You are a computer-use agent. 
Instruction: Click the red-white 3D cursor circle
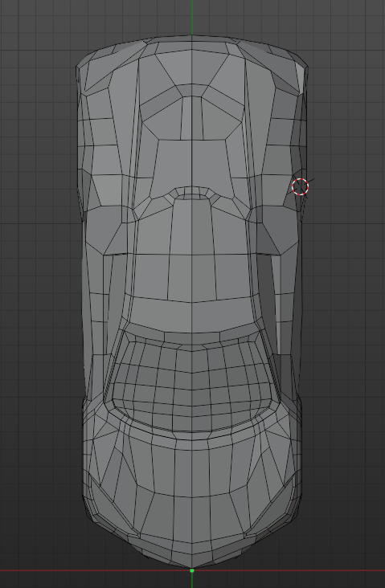[300, 186]
